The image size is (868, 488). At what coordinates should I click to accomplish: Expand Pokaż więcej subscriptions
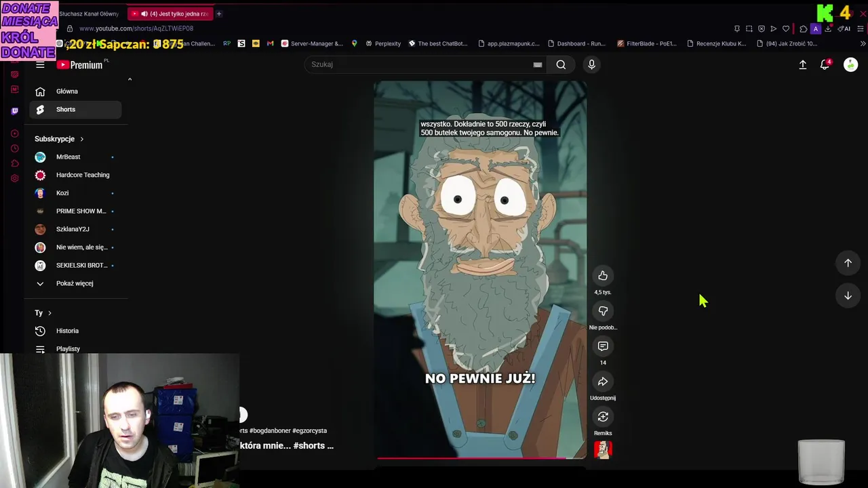click(x=75, y=283)
